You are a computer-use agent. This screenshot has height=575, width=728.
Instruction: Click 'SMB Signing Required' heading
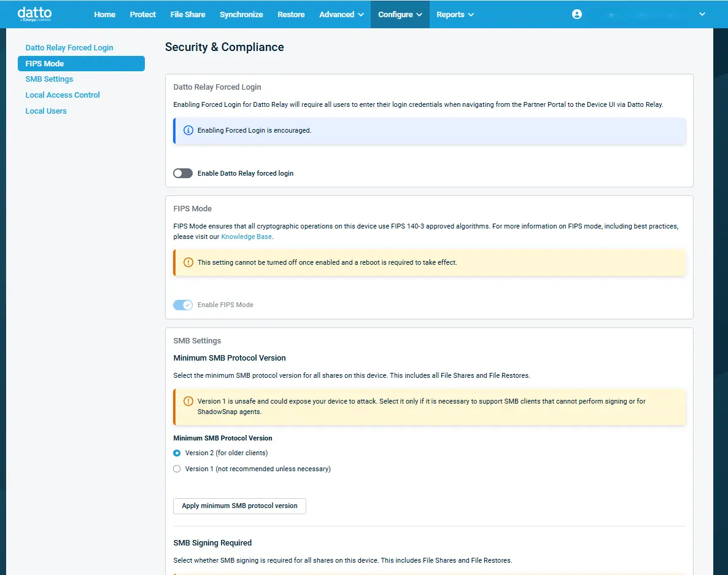coord(212,543)
